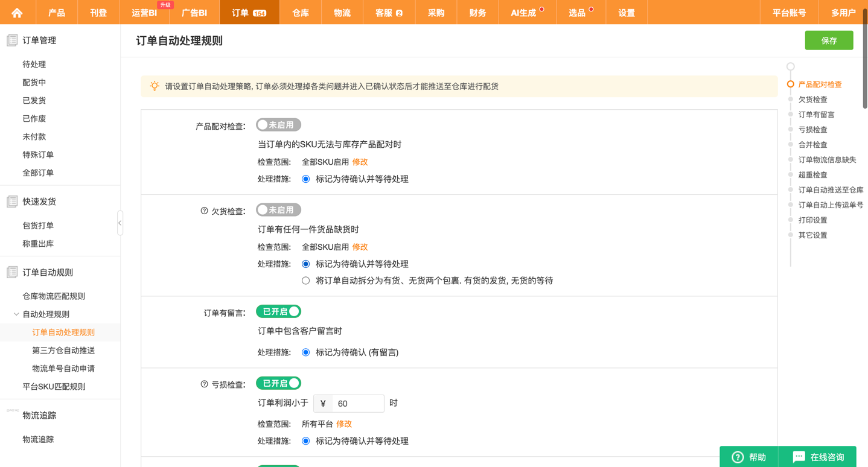Viewport: 868px width, 467px height.
Task: Open the 仓库 top menu tab
Action: 300,13
